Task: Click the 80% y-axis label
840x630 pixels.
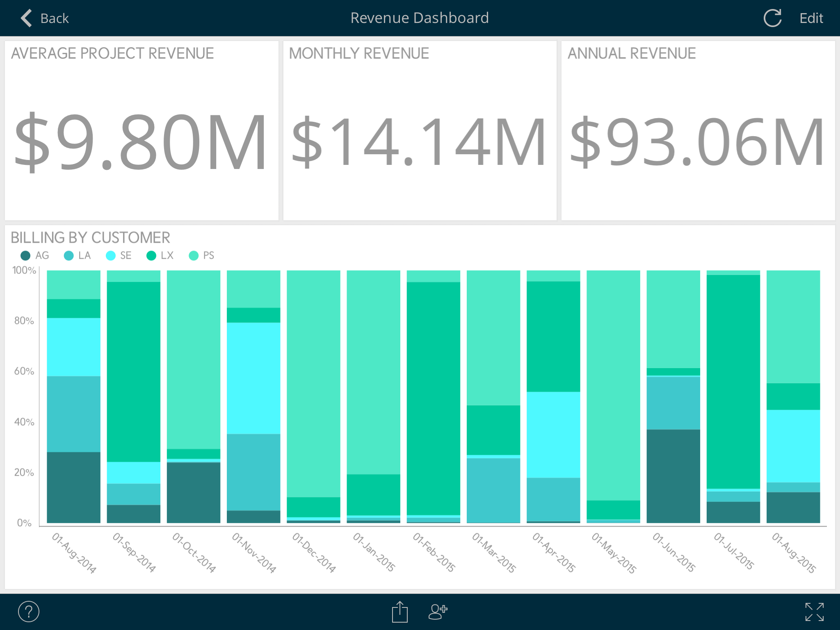Action: point(24,321)
